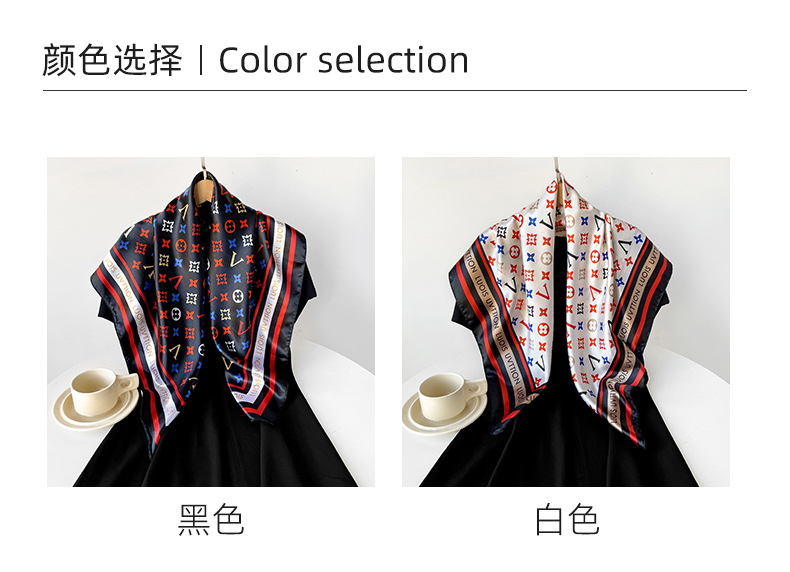The height and width of the screenshot is (572, 790).
Task: Click the vertical separator between heading texts
Action: [x=201, y=60]
